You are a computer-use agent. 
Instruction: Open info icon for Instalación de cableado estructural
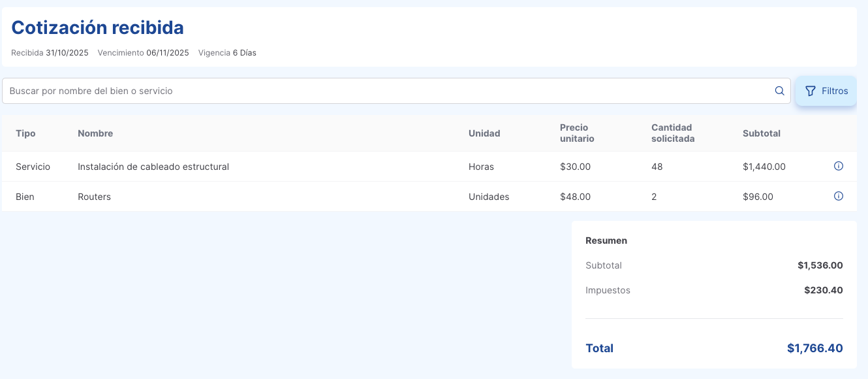(x=839, y=166)
